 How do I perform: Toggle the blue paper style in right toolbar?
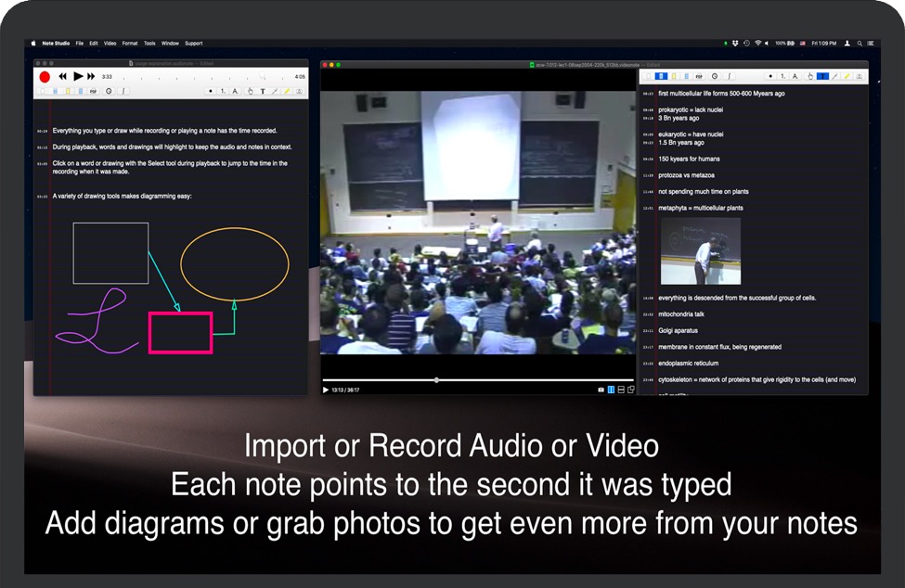pos(661,76)
